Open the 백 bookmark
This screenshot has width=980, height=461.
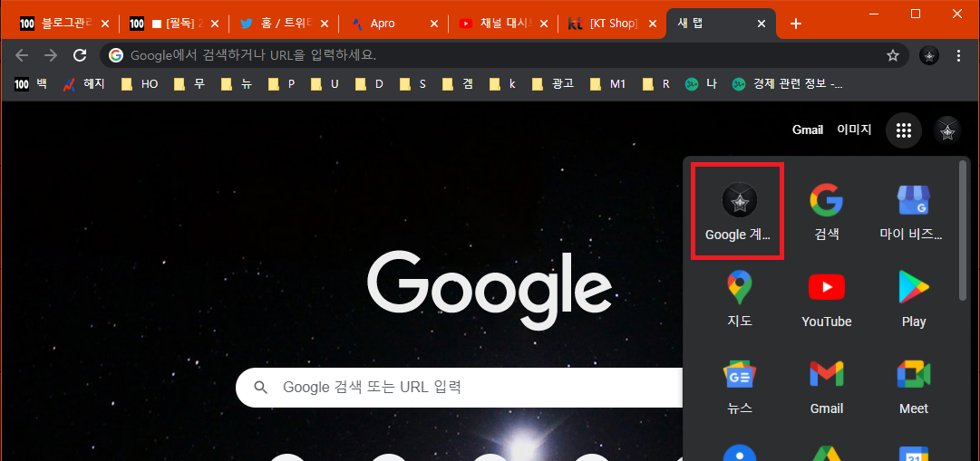coord(31,83)
